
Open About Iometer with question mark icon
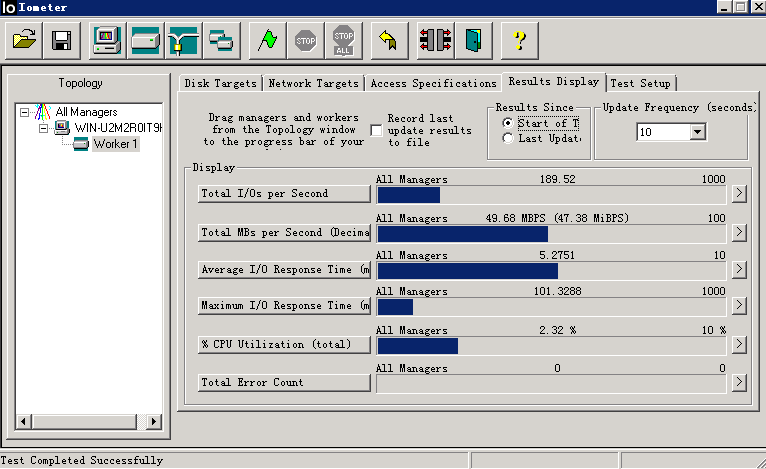(x=520, y=41)
